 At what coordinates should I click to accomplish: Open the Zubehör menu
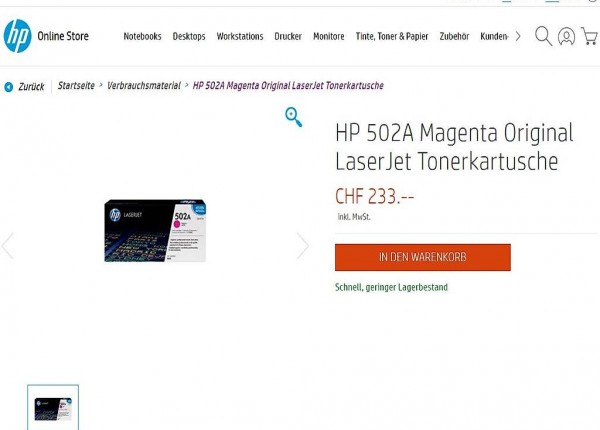click(x=454, y=36)
